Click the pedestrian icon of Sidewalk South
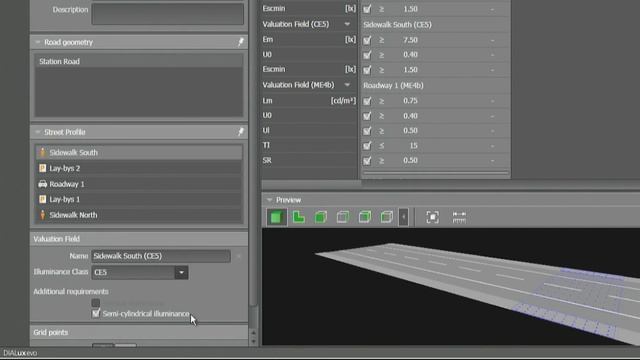This screenshot has height=360, width=640. pos(42,152)
